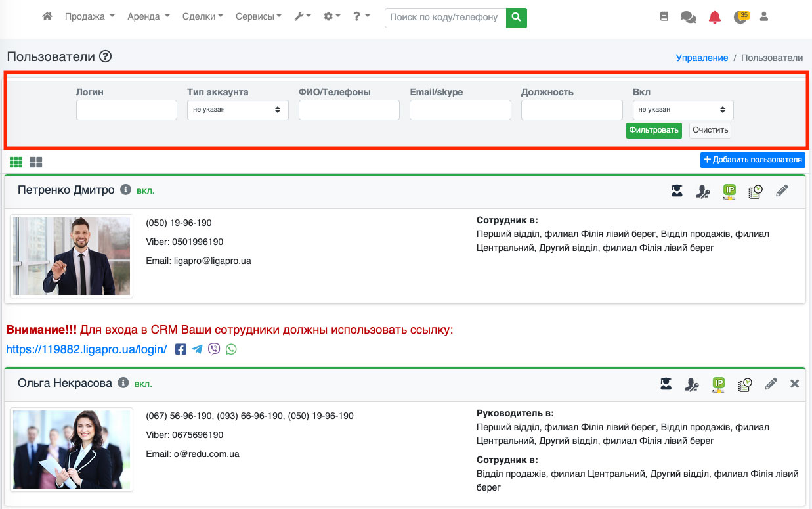The width and height of the screenshot is (812, 509).
Task: Open the book documentation icon
Action: click(x=664, y=17)
